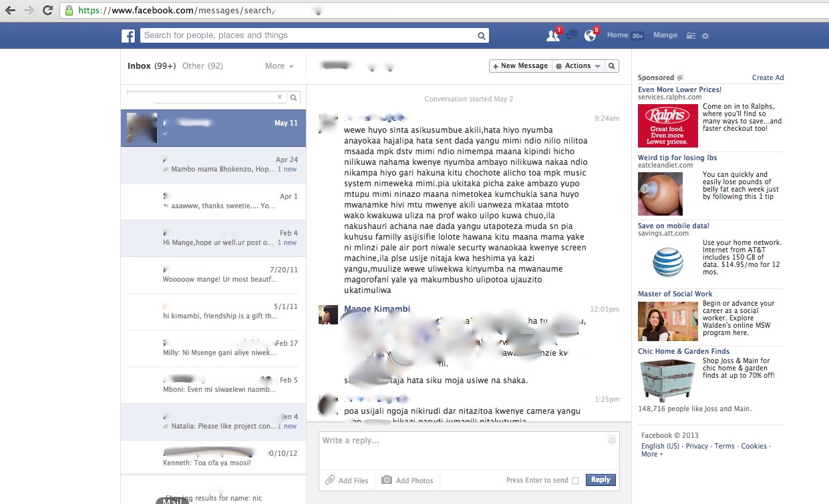Open the Apr 24 'Mambo mama Bhokenzo' conversation

point(213,165)
